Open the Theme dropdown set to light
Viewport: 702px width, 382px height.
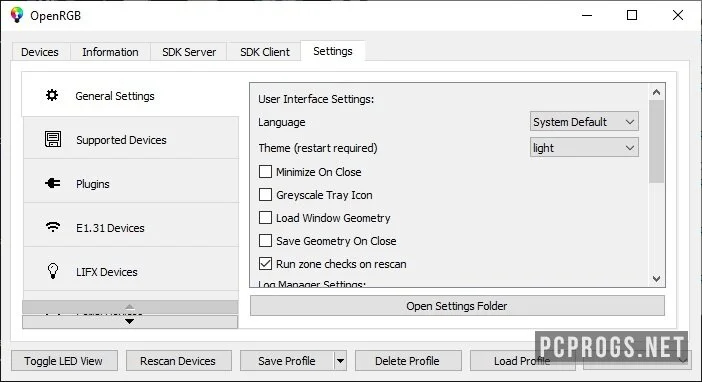click(584, 148)
